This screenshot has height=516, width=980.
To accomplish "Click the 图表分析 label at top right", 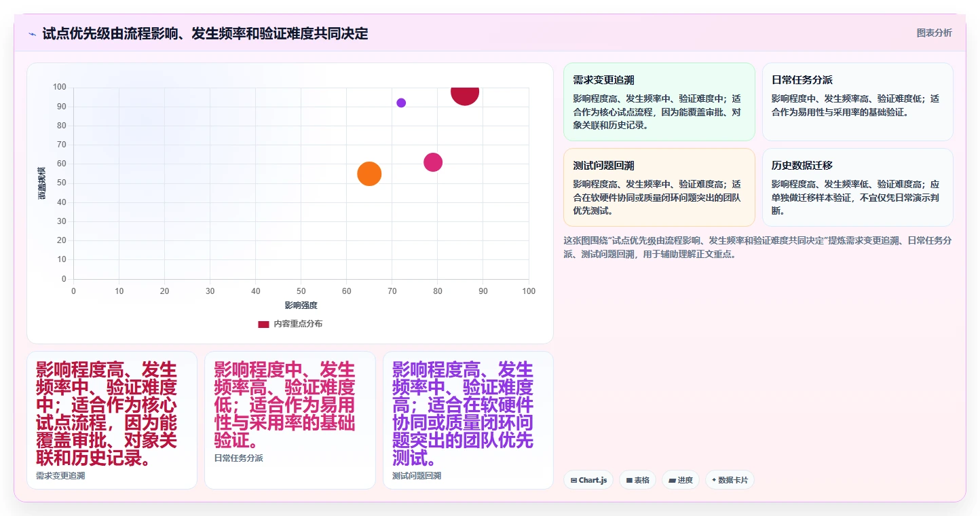I will pyautogui.click(x=934, y=33).
